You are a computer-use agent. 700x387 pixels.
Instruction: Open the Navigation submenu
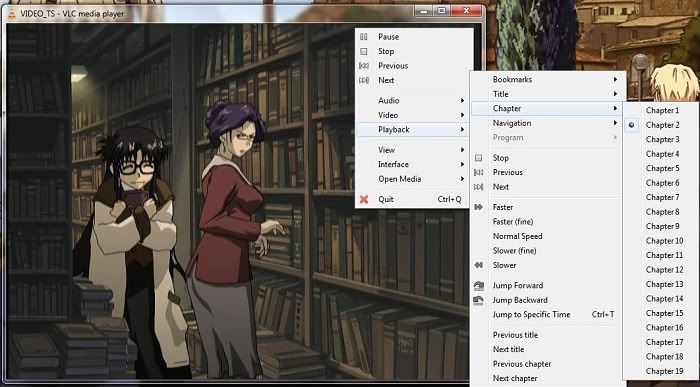546,123
